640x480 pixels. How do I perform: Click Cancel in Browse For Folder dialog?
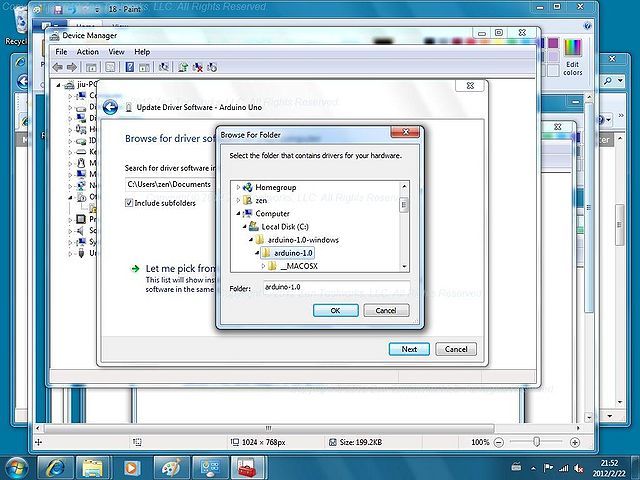pos(386,311)
